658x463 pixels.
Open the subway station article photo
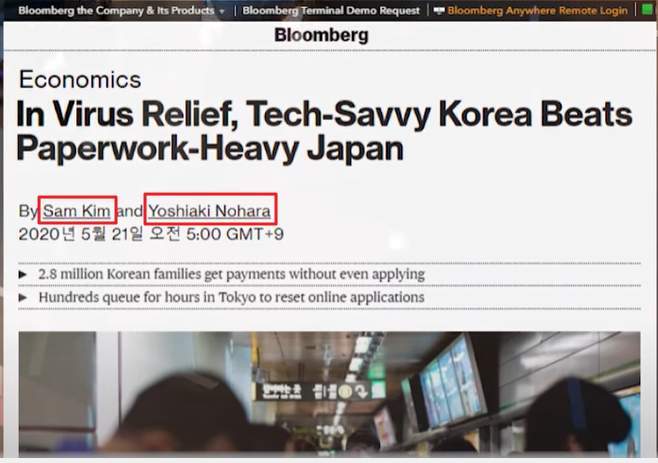pyautogui.click(x=329, y=394)
